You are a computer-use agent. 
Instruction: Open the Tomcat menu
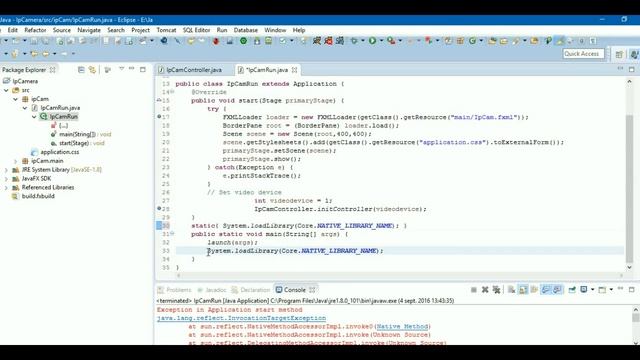166,30
